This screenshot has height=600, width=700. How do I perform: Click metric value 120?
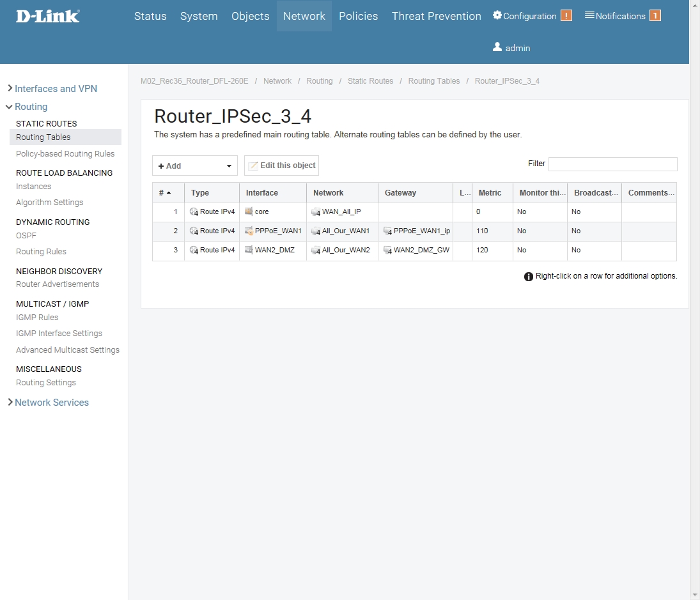coord(482,250)
